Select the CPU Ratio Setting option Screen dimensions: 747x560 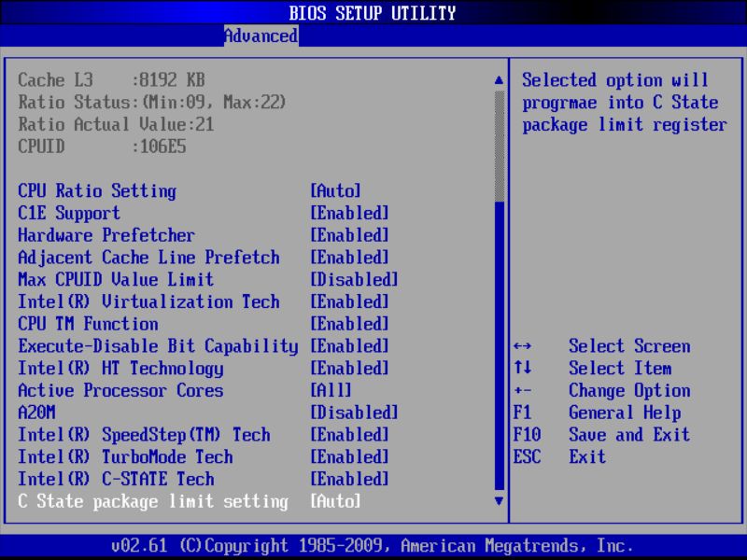click(x=97, y=191)
